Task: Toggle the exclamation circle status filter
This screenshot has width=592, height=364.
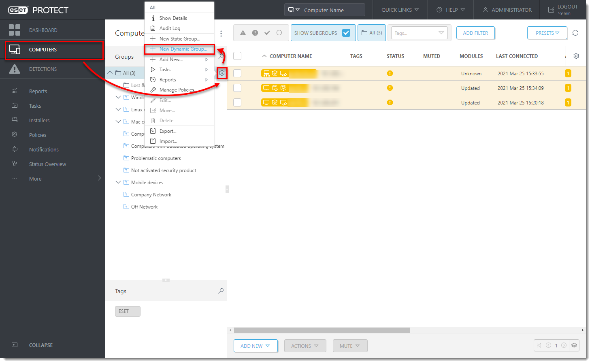Action: [x=255, y=33]
